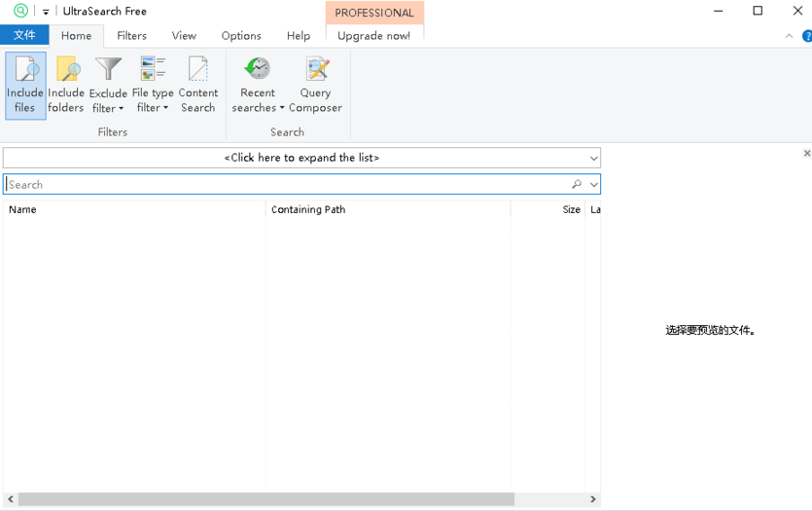
Task: Open the search history dropdown arrow
Action: 593,184
